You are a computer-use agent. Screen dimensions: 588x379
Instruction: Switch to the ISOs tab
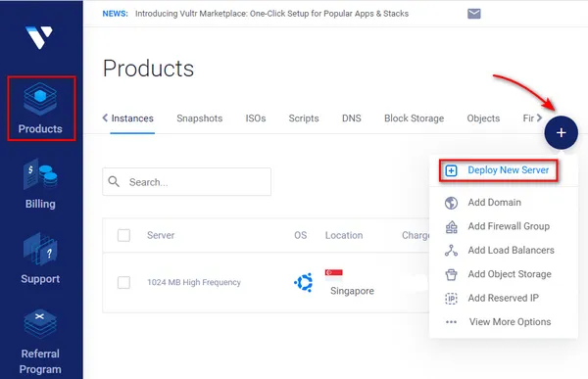click(256, 118)
